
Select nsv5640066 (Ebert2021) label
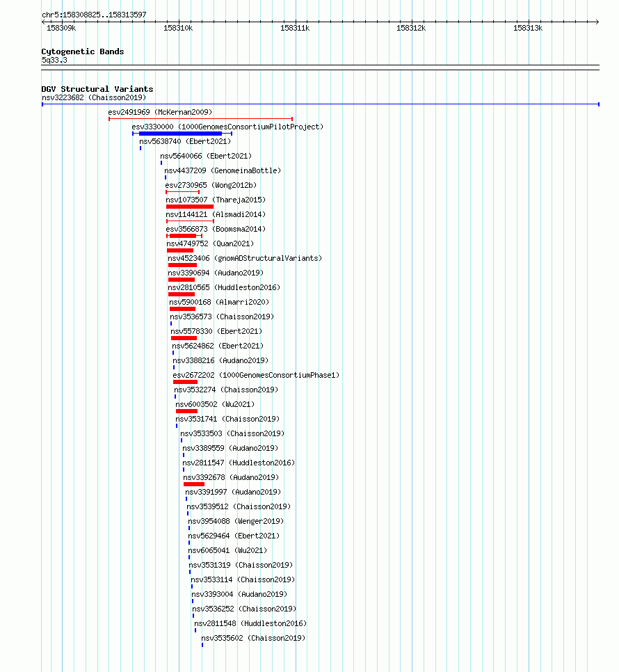pos(206,156)
